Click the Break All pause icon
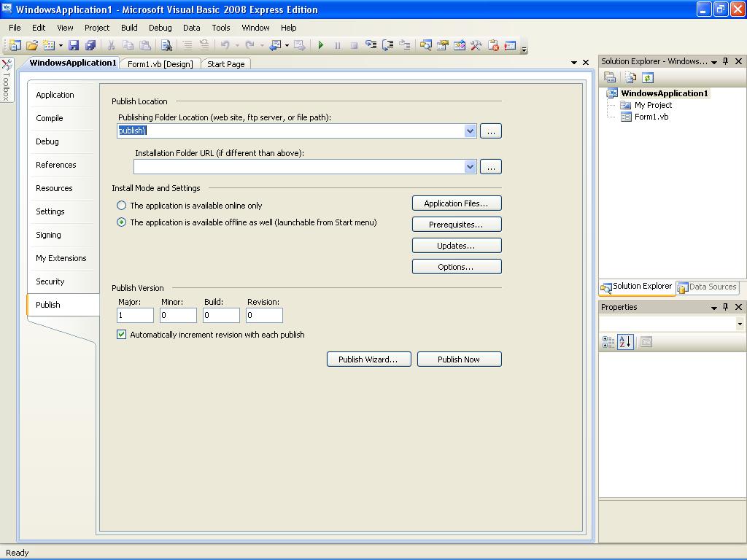Screen dimensions: 747x560 tap(337, 45)
